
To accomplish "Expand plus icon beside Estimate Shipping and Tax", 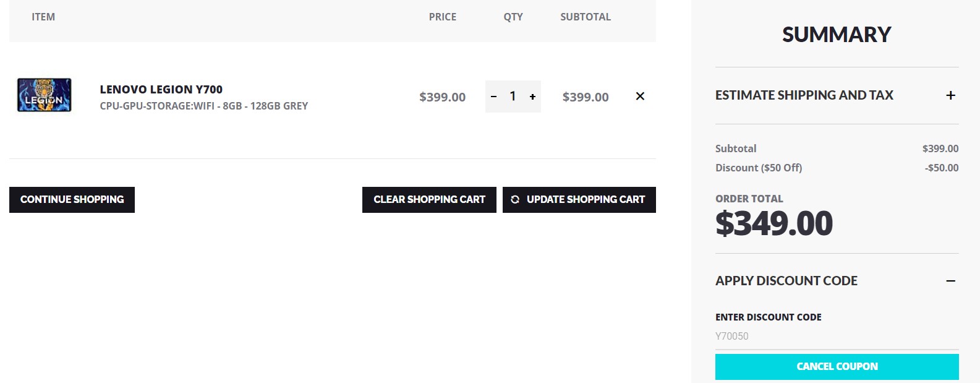I will 950,95.
